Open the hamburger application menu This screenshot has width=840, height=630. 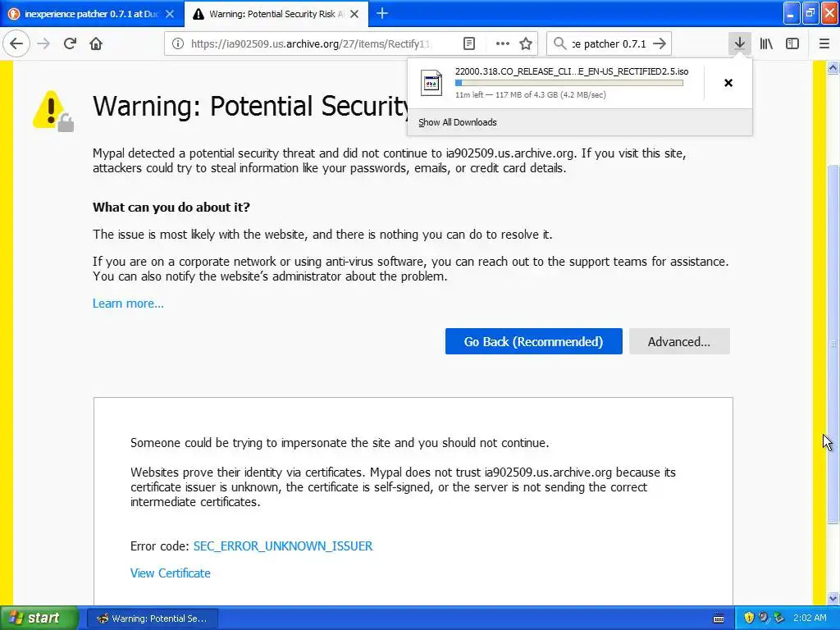(x=824, y=43)
